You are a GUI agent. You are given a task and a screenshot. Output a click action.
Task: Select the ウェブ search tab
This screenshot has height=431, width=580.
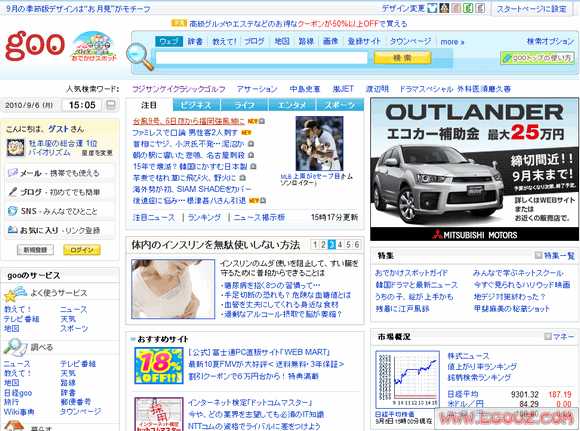[x=169, y=41]
